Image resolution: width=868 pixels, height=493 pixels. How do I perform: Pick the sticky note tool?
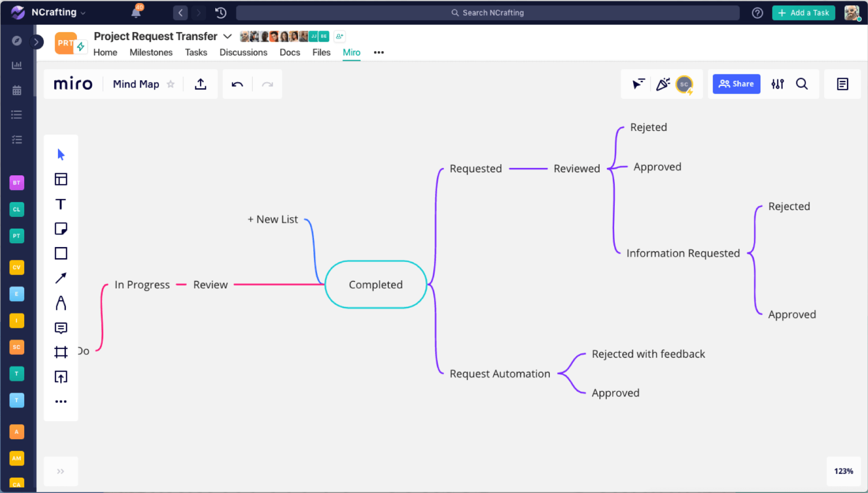(61, 228)
